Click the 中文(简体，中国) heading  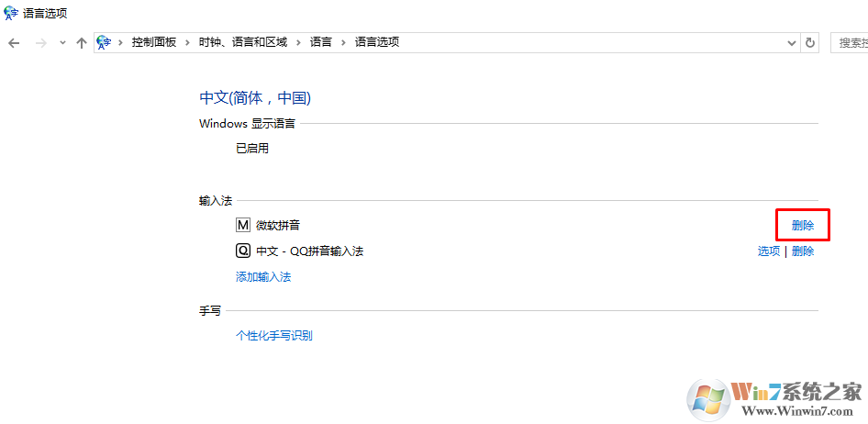click(x=255, y=98)
